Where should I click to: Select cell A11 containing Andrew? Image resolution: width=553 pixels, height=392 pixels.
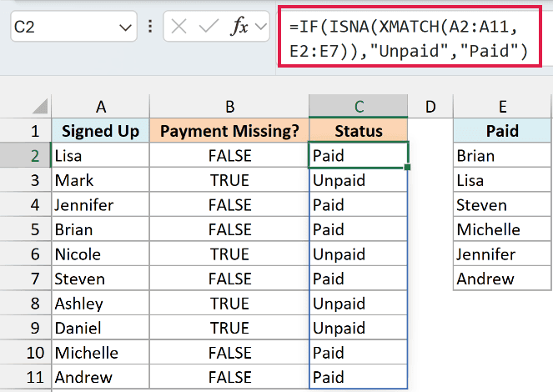101,377
